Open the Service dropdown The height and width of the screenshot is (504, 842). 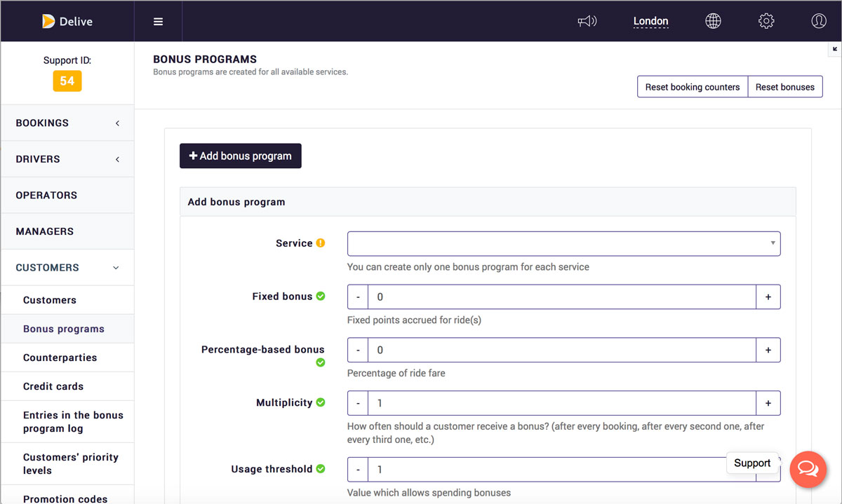pos(563,243)
